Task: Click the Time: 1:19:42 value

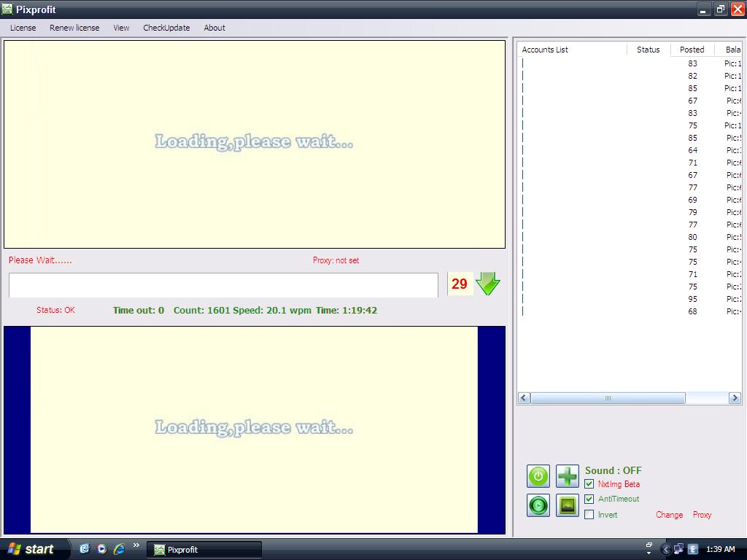Action: point(347,311)
